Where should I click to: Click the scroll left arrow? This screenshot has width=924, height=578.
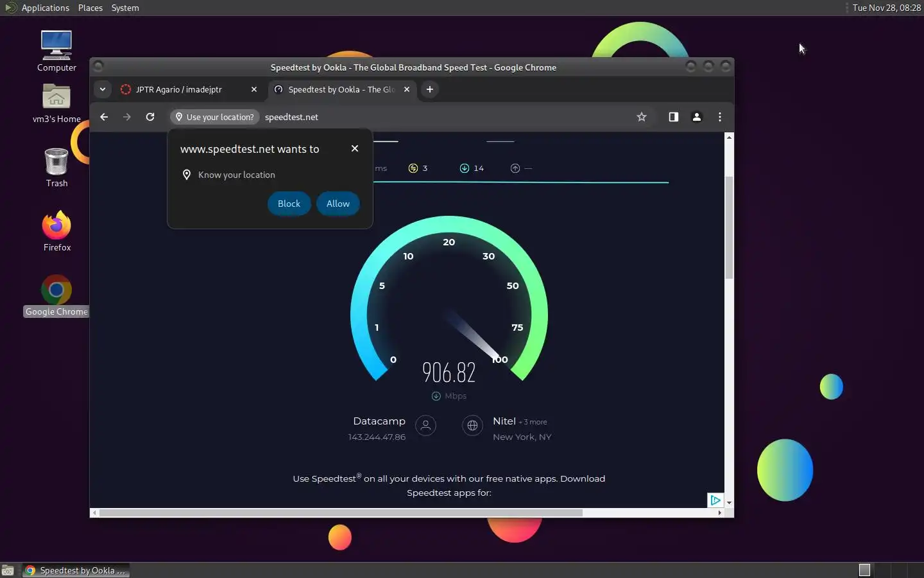pos(95,512)
